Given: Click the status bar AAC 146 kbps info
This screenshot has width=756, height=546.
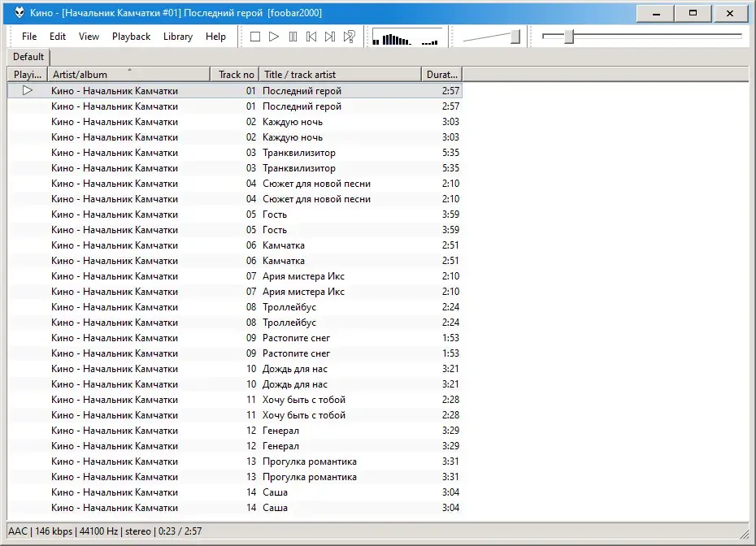Looking at the screenshot, I should 105,531.
